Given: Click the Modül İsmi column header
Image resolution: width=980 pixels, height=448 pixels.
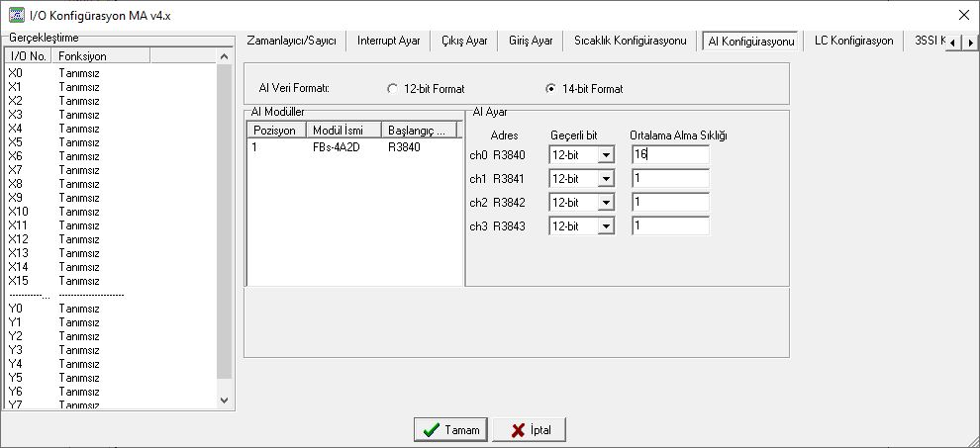Looking at the screenshot, I should pos(343,131).
